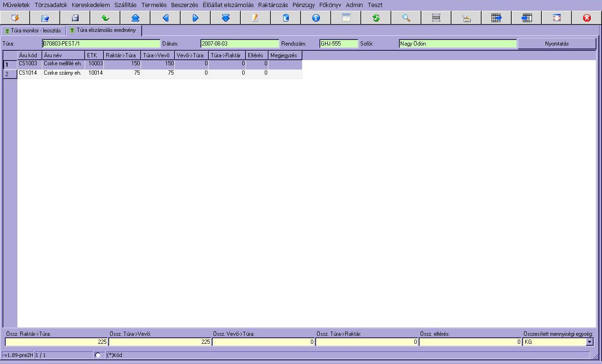602x364 pixels.
Task: Expand the Összesített mennyiségi egység dropdown
Action: pos(590,342)
